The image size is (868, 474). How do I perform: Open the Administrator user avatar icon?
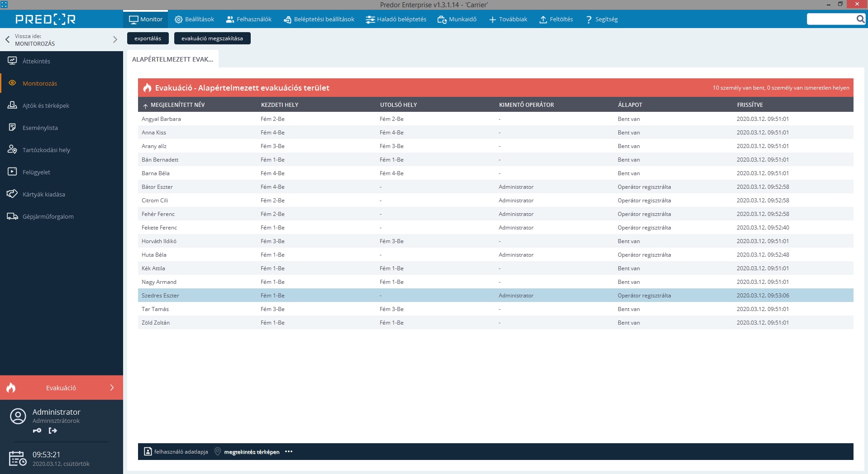point(18,416)
